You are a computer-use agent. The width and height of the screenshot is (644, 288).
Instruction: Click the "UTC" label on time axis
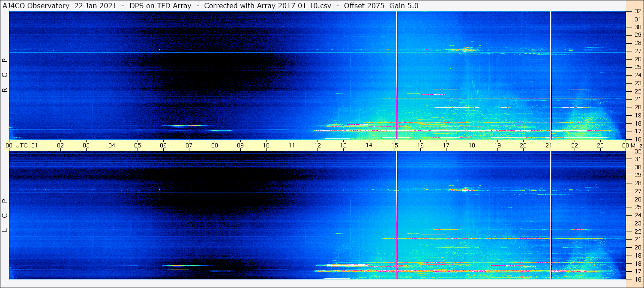[x=21, y=145]
